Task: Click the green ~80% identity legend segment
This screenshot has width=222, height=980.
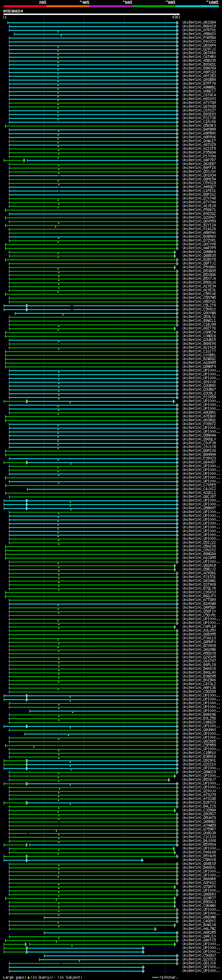Action: [154, 6]
